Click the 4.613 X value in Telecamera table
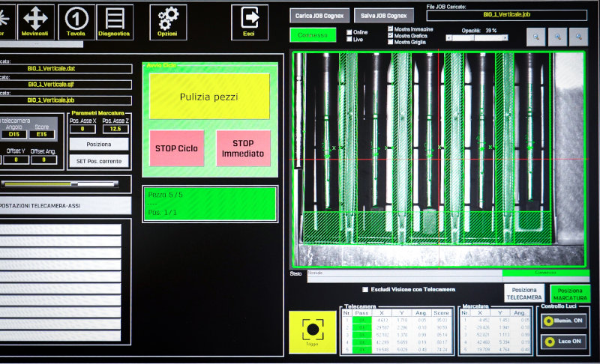Screen dimensions: 600x364 pos(382,321)
